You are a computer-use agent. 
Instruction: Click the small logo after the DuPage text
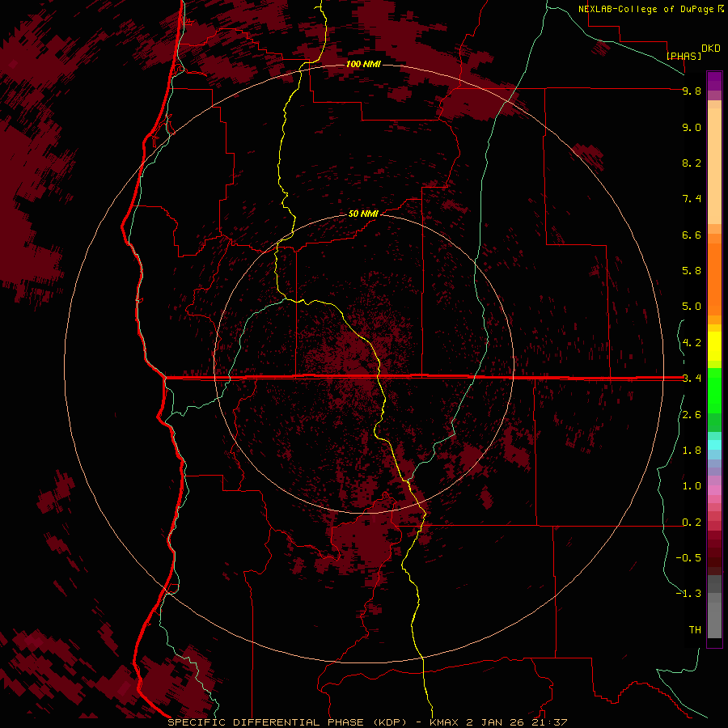point(721,9)
